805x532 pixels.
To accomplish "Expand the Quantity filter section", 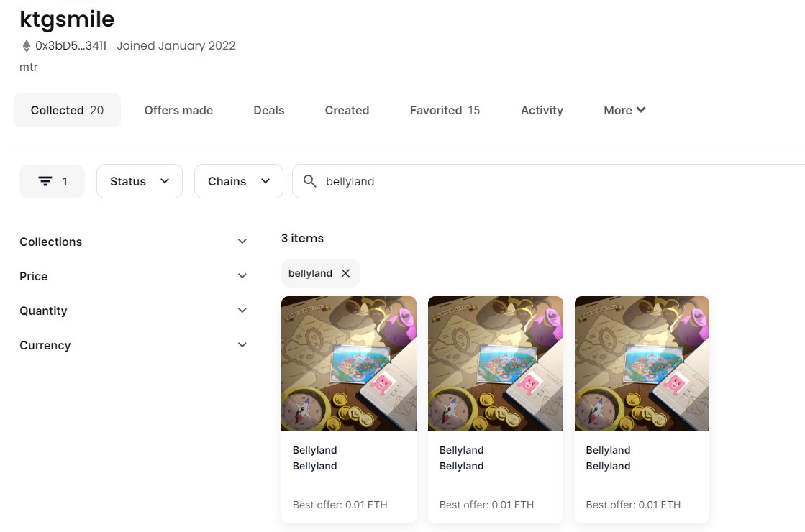I will coord(134,311).
